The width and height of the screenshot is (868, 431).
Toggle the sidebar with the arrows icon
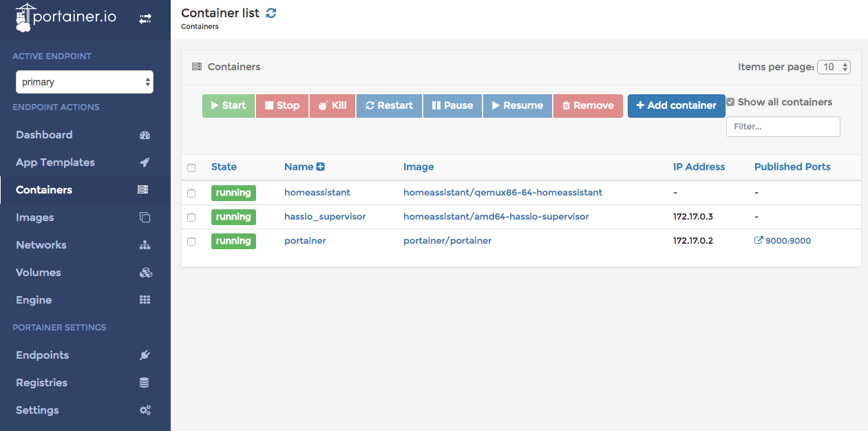[145, 19]
